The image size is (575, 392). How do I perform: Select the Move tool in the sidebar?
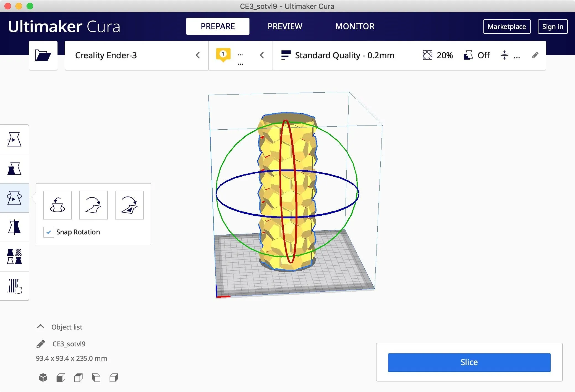click(x=14, y=139)
